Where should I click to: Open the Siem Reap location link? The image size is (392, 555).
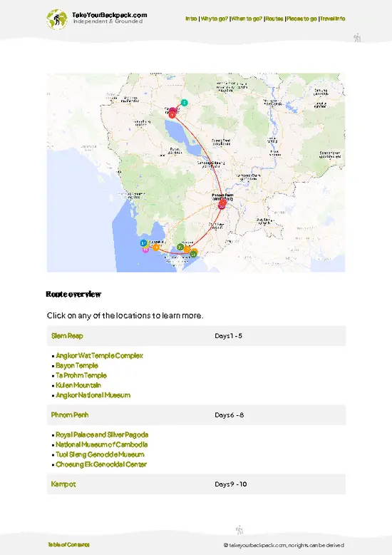coord(67,336)
